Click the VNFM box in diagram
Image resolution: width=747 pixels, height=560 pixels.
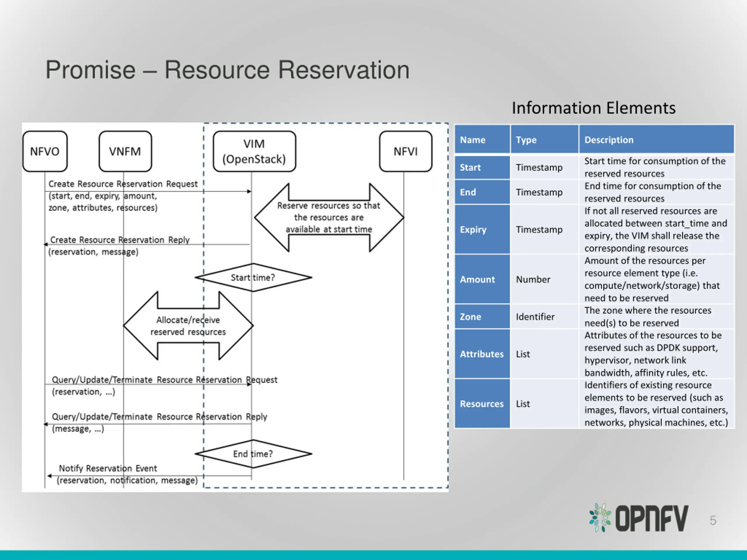tap(125, 151)
